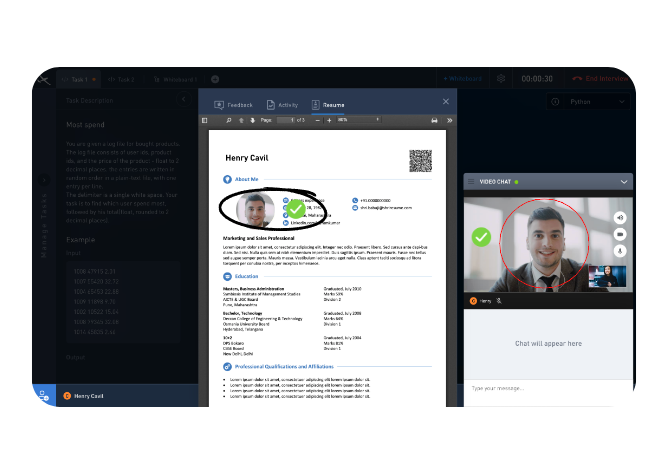Open the Feedback tab
Viewport: 668px width, 474px height.
pyautogui.click(x=233, y=105)
